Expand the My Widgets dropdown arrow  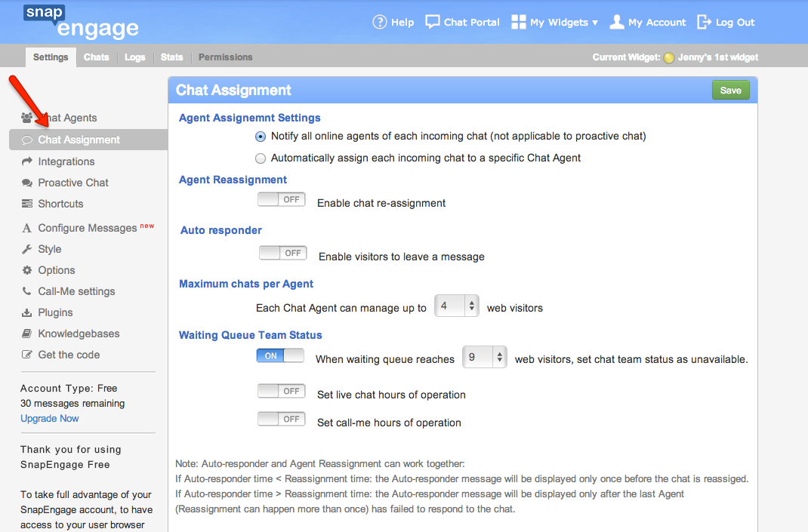coord(595,23)
